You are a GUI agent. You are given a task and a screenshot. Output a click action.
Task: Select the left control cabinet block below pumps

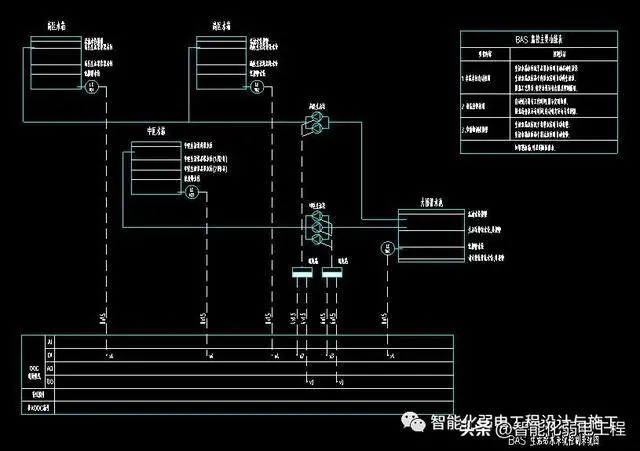pos(302,272)
